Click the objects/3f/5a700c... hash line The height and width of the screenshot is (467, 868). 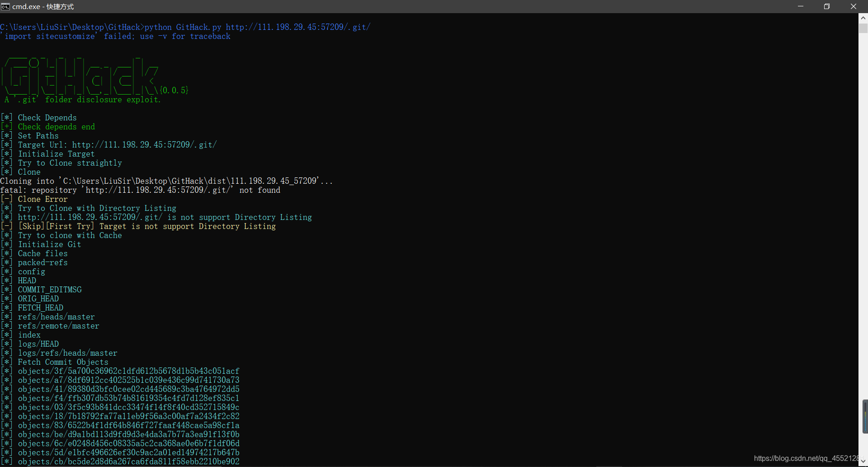click(x=120, y=371)
